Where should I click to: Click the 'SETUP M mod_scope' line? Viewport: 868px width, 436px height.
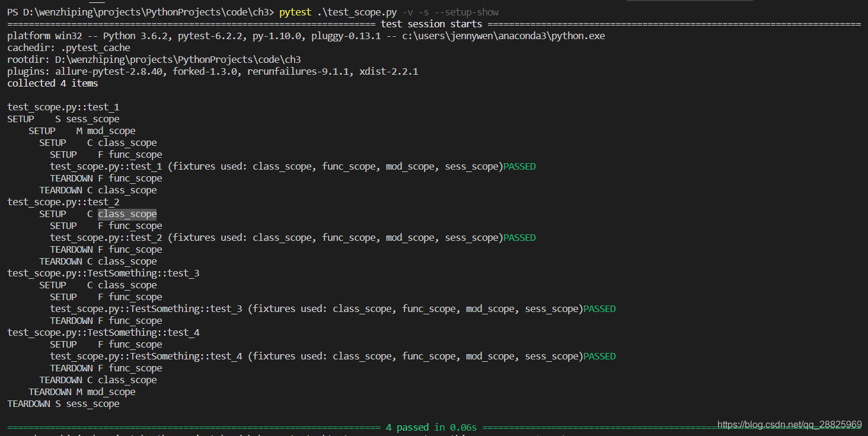[82, 131]
